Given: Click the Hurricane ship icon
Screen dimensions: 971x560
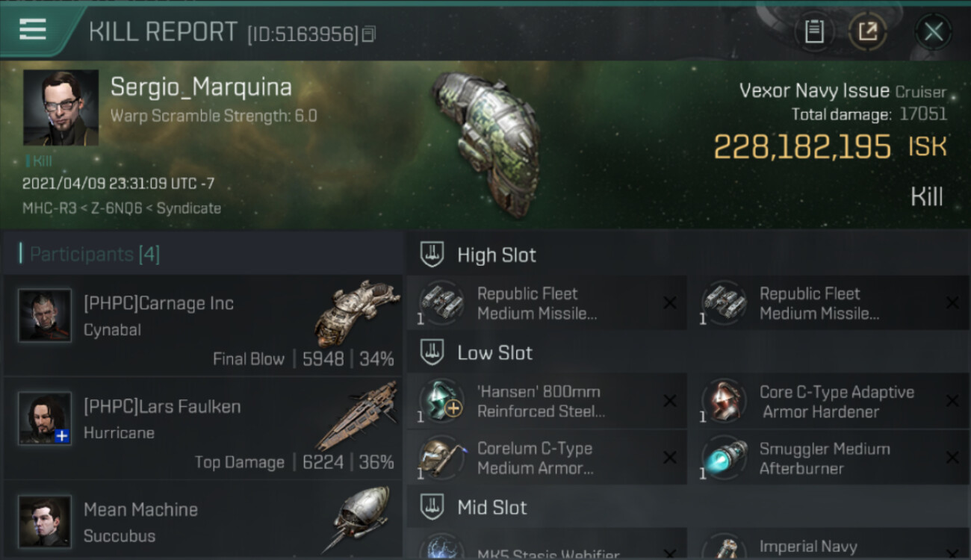Looking at the screenshot, I should pos(357,415).
